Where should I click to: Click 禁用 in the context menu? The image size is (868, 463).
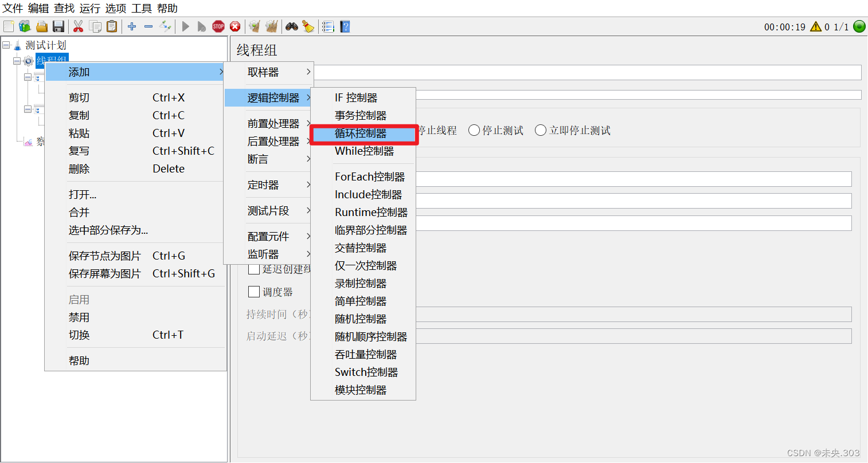pos(135,317)
